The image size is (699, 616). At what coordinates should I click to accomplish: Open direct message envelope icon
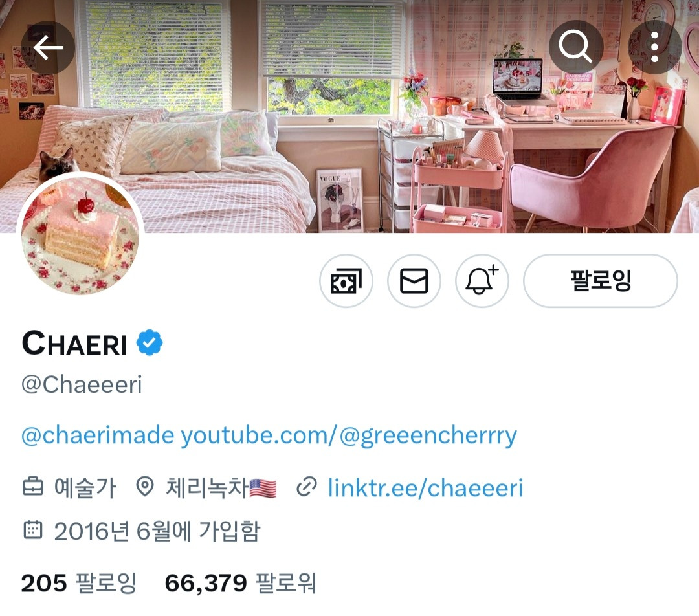[x=414, y=281]
